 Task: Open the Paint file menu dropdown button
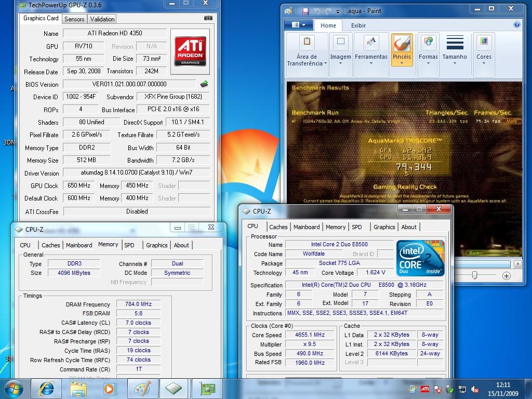(298, 25)
